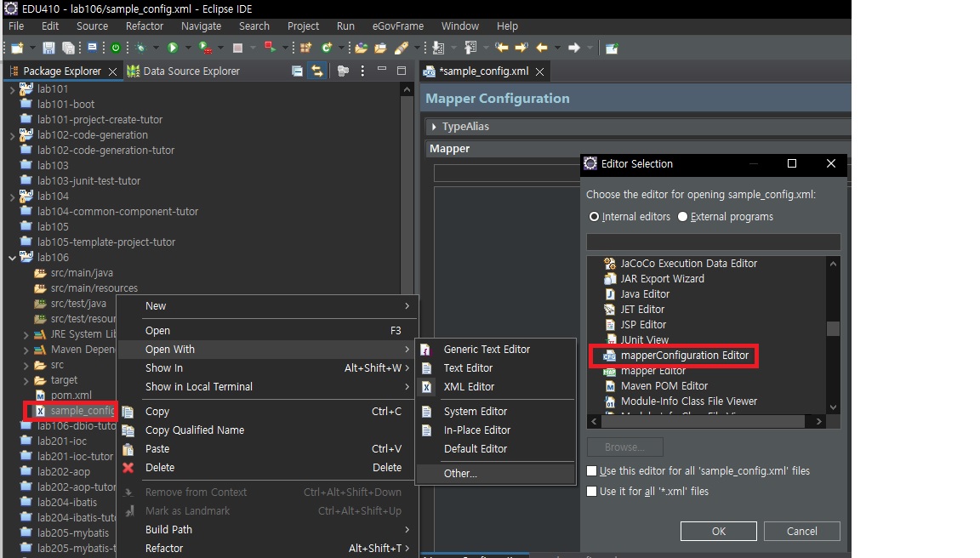
Task: Close the Package Explorer tab
Action: coord(112,71)
